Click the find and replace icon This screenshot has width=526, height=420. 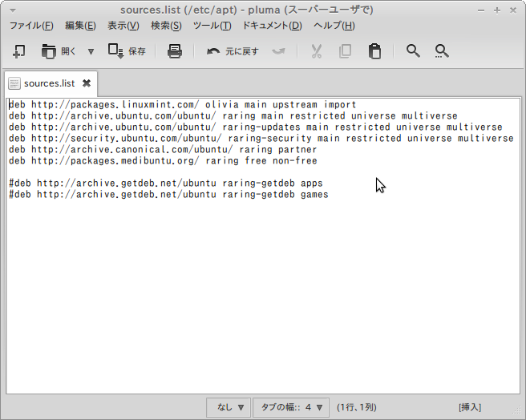pos(442,51)
